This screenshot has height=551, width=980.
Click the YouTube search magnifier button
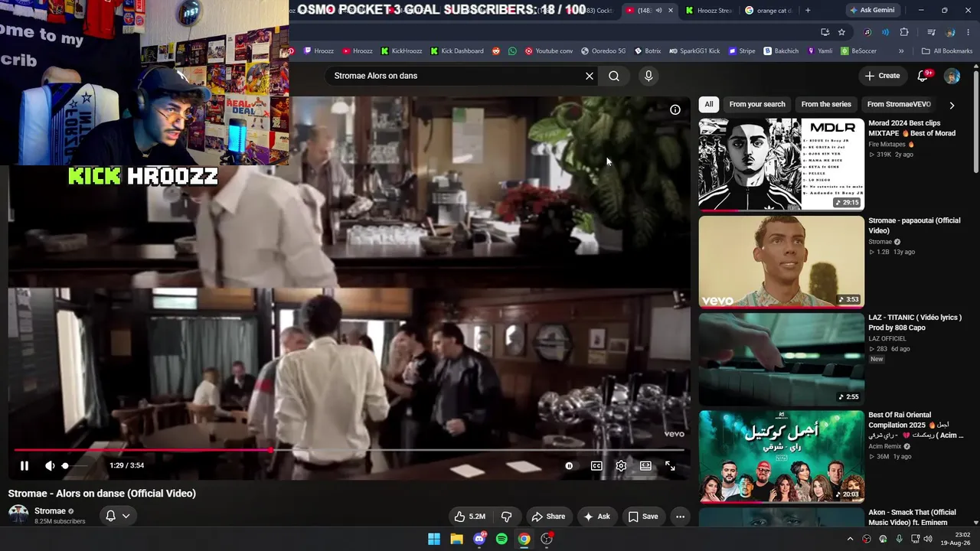coord(614,76)
